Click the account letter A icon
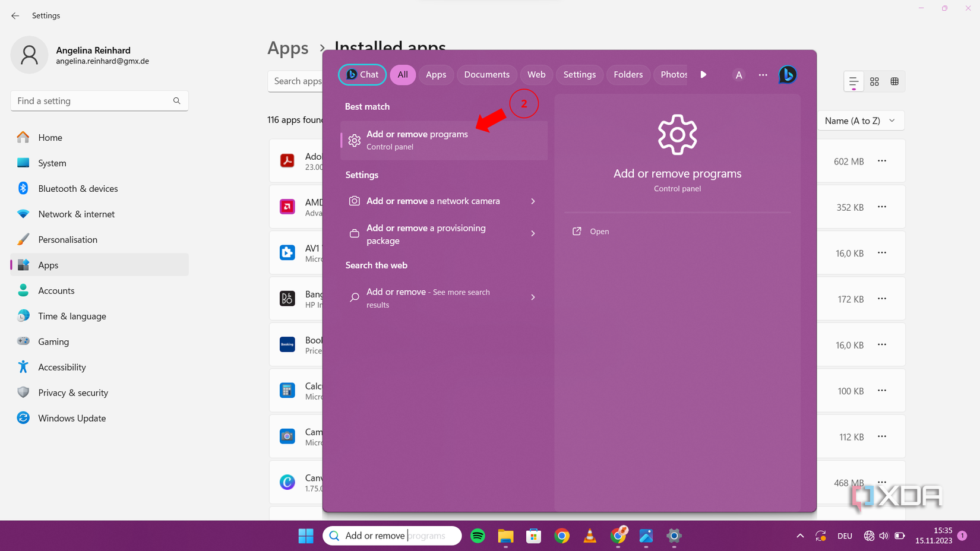Viewport: 980px width, 551px height. 738,75
